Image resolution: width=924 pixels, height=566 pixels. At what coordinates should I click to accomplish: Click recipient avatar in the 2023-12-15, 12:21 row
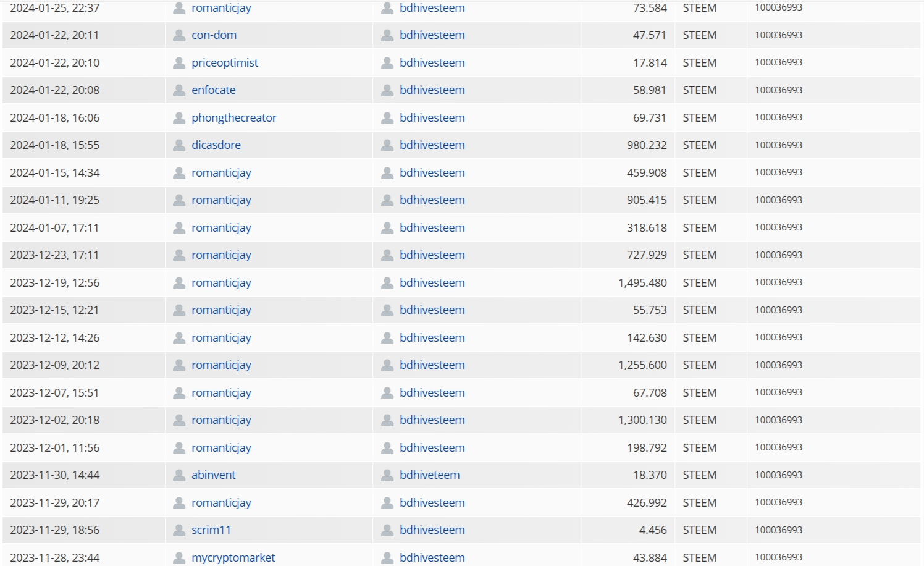point(387,310)
